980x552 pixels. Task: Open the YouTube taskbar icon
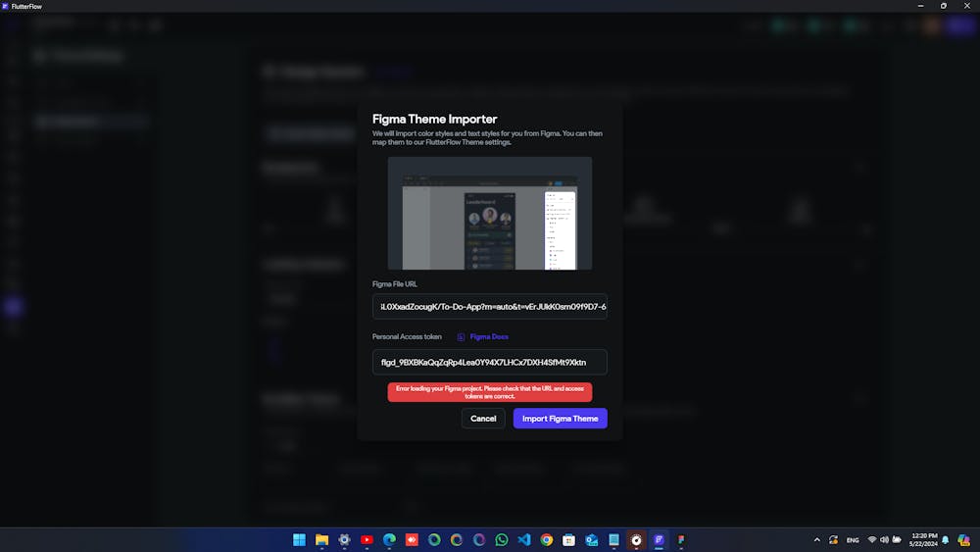(x=367, y=539)
